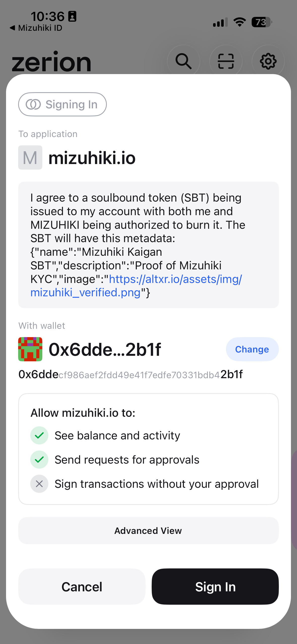The height and width of the screenshot is (644, 297).
Task: Change the selected wallet
Action: pyautogui.click(x=252, y=349)
